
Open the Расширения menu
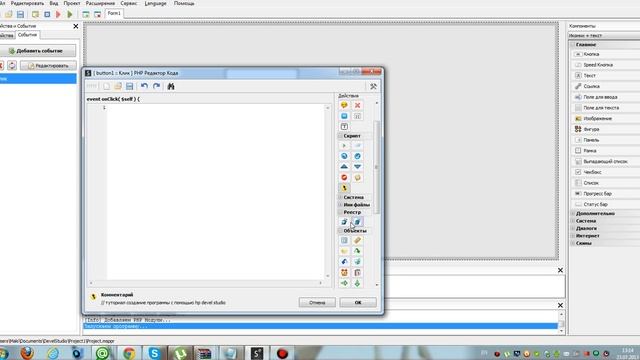(100, 3)
